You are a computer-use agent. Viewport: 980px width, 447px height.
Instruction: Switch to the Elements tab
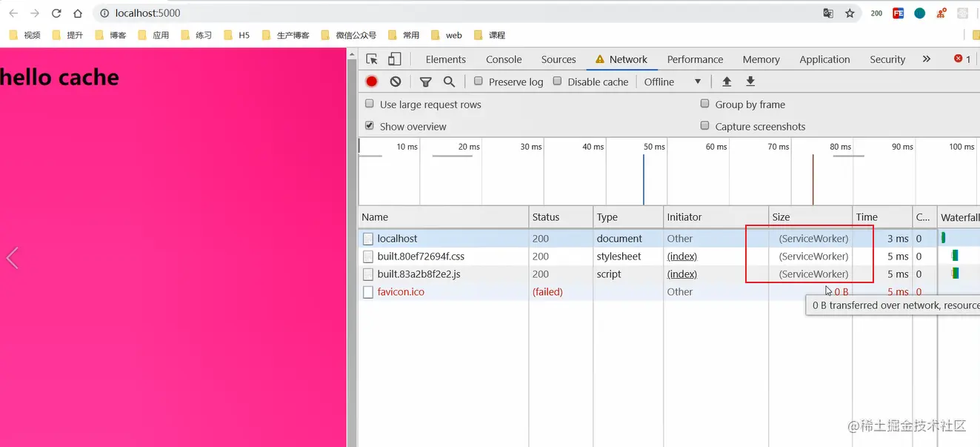click(x=446, y=59)
